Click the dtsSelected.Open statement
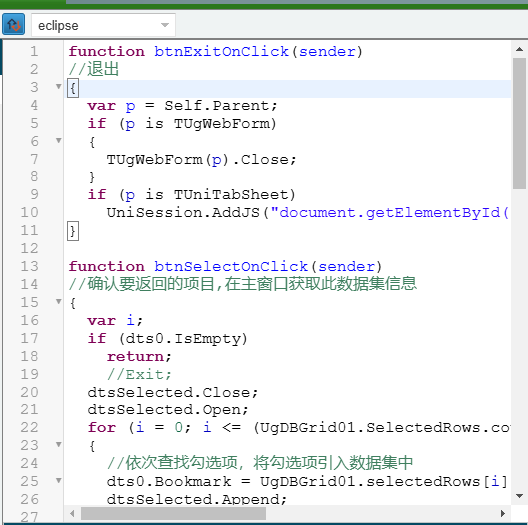The image size is (528, 525). pyautogui.click(x=168, y=410)
